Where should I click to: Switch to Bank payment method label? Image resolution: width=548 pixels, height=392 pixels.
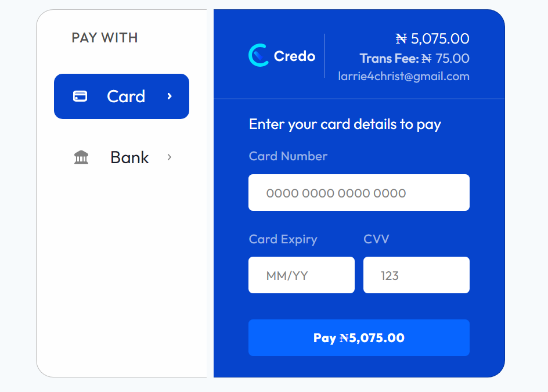[x=129, y=157]
